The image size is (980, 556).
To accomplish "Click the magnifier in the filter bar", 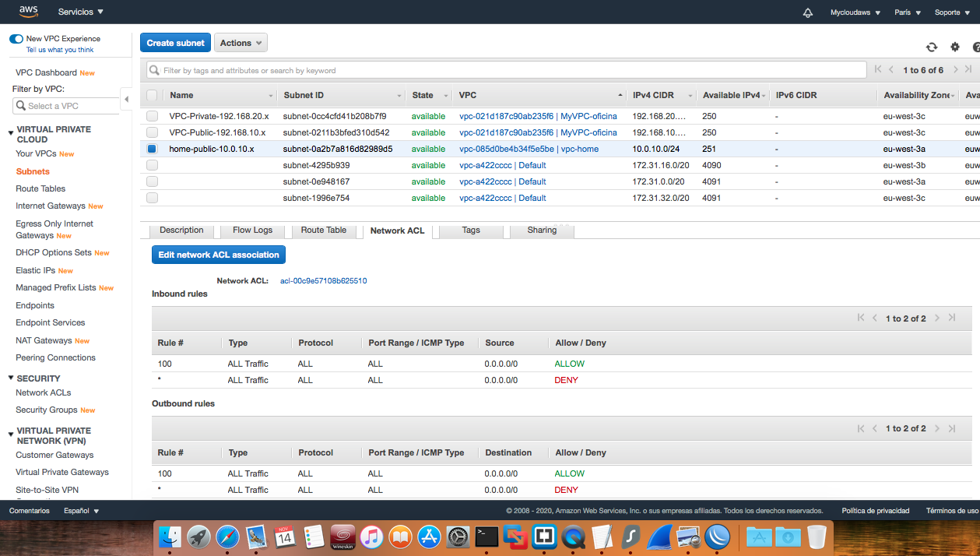I will coord(153,69).
